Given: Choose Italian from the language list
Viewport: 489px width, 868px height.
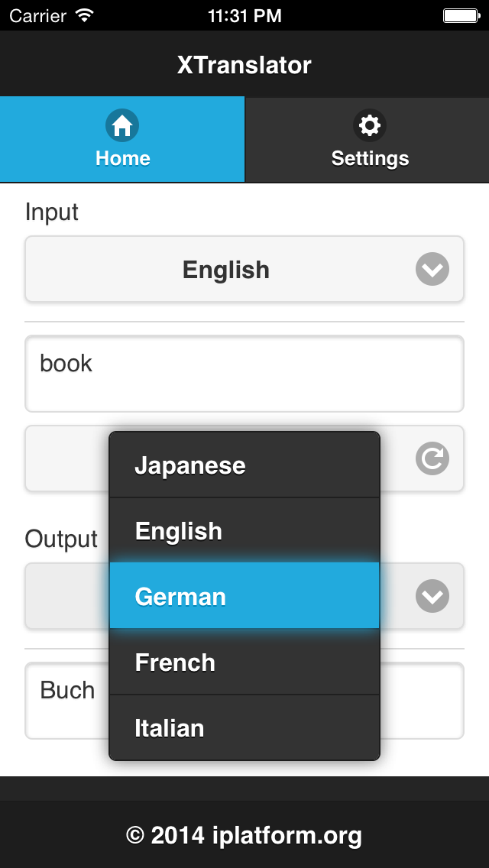Looking at the screenshot, I should (244, 727).
